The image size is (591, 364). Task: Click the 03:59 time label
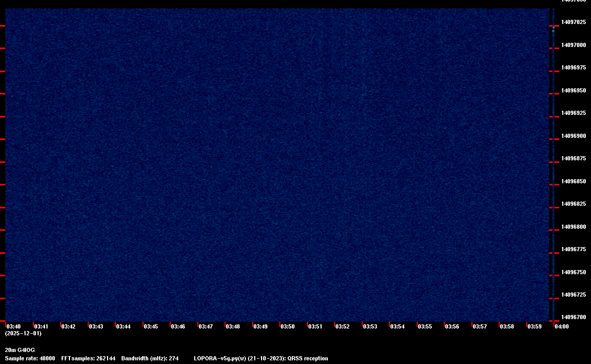tap(535, 326)
